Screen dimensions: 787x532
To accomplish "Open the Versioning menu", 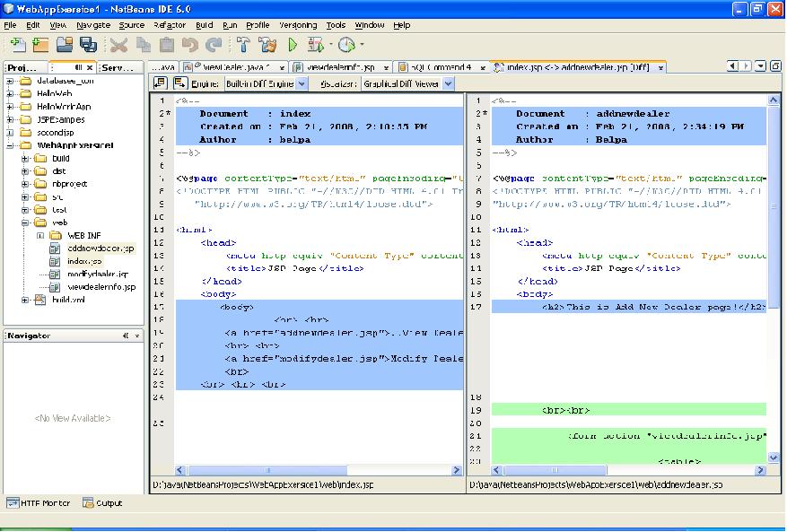I will (298, 25).
